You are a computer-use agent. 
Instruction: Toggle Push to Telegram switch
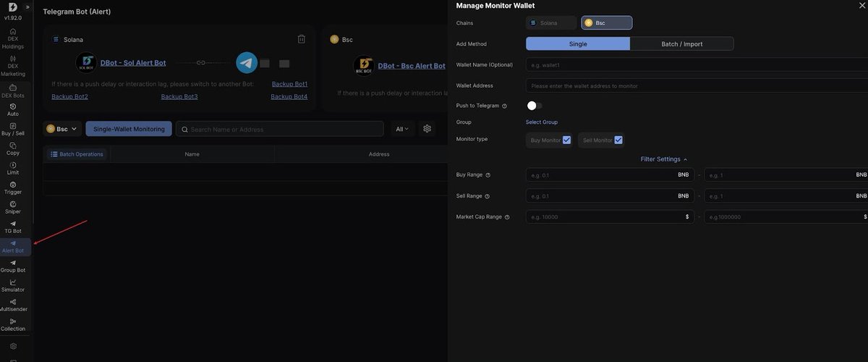point(535,106)
